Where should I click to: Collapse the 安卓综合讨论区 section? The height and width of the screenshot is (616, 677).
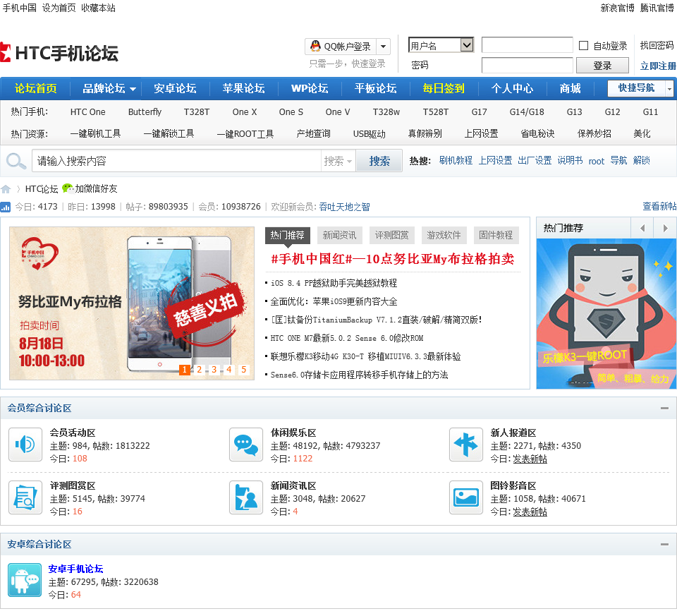click(664, 544)
